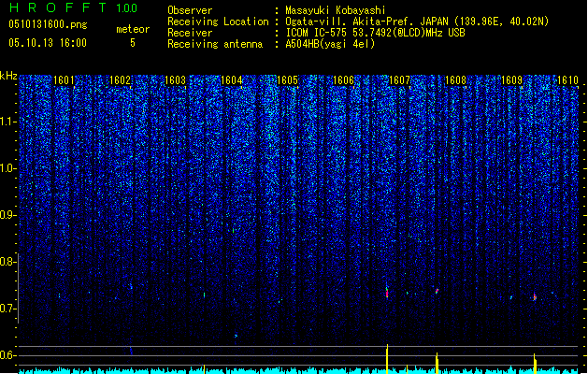Click time marker 1605
The height and width of the screenshot is (374, 588).
tap(287, 80)
